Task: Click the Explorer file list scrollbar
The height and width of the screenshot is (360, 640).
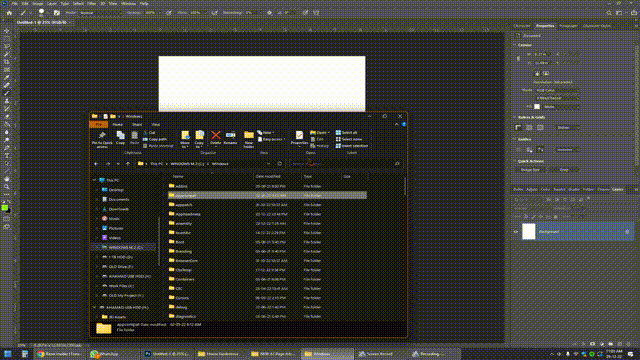Action: click(405, 186)
